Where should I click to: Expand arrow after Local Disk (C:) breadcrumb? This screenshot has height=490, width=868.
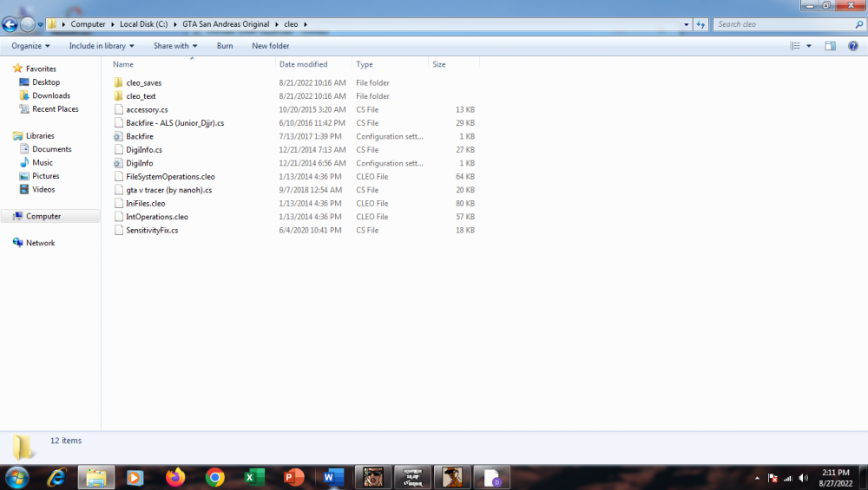coord(175,24)
